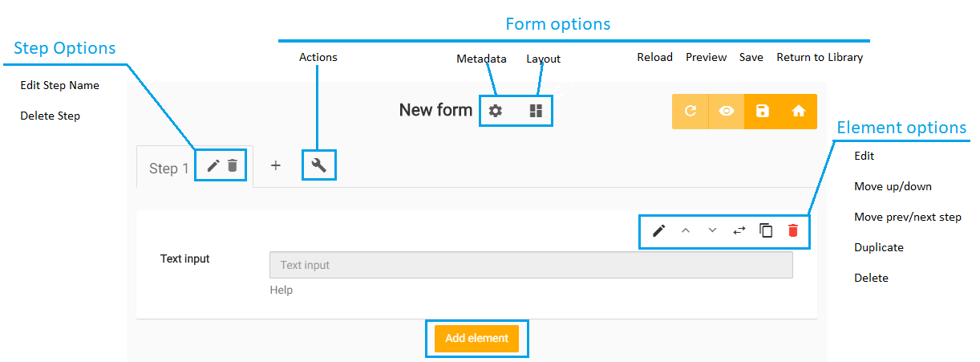Select the Step 1 tab

168,169
